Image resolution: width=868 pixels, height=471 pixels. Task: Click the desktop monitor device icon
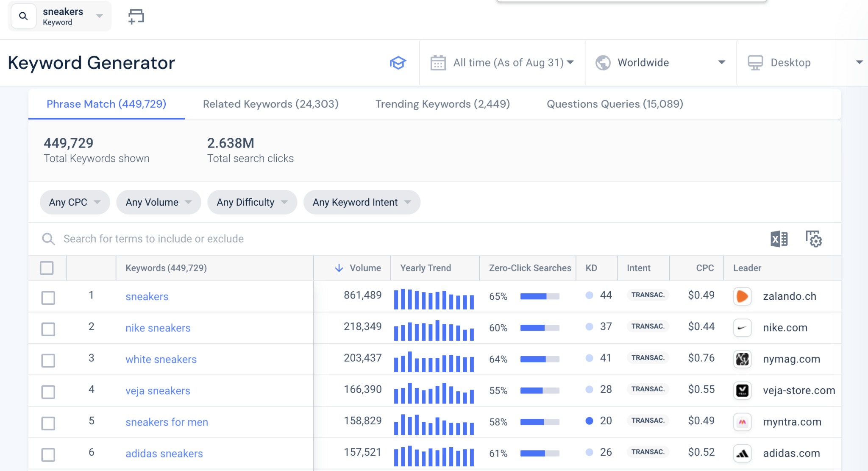(755, 63)
